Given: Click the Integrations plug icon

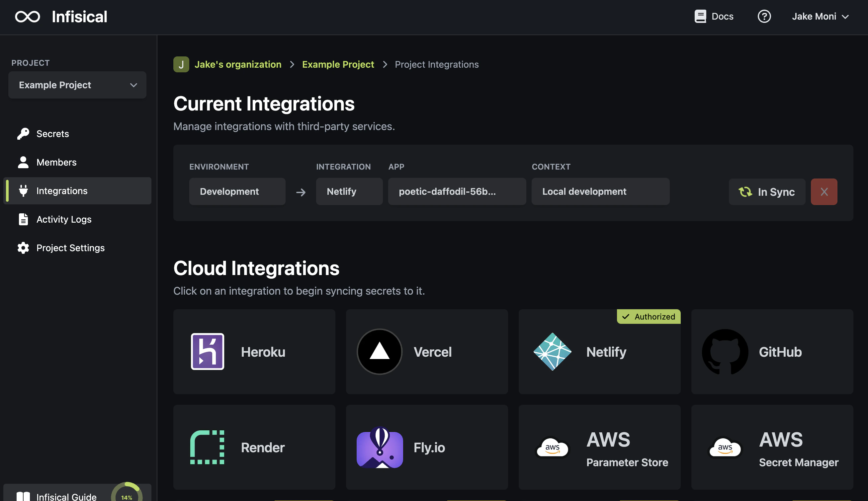Looking at the screenshot, I should (23, 191).
